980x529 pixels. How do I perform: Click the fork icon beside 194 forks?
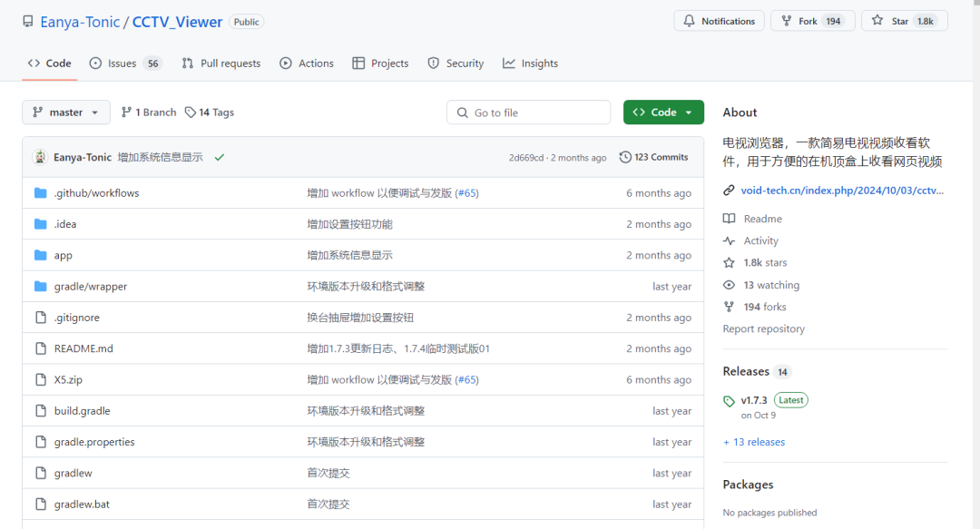tap(729, 307)
